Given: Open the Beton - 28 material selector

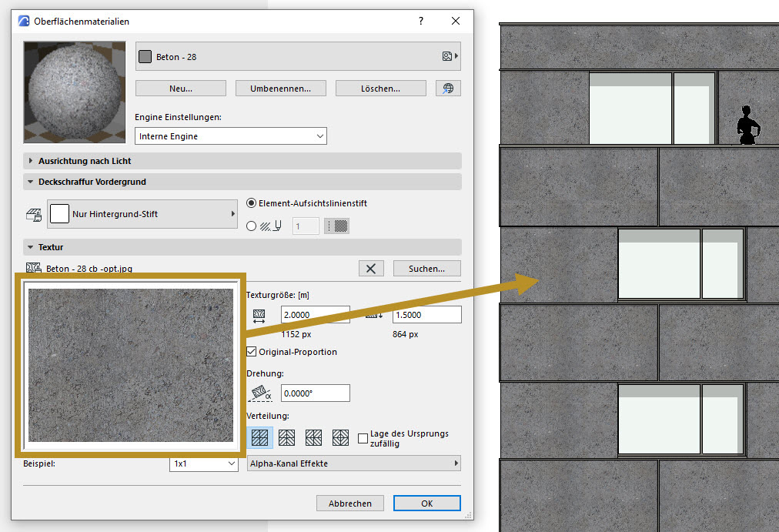Looking at the screenshot, I should point(298,57).
